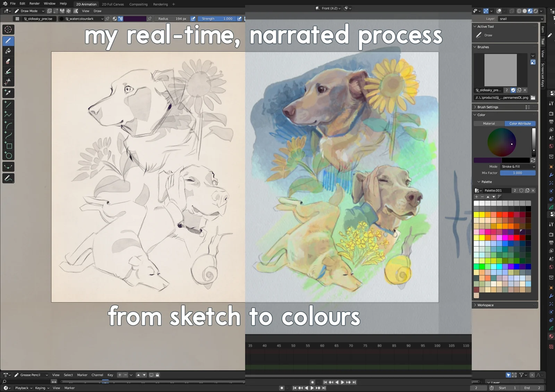Adjust the Mix Factor slider

pos(518,173)
